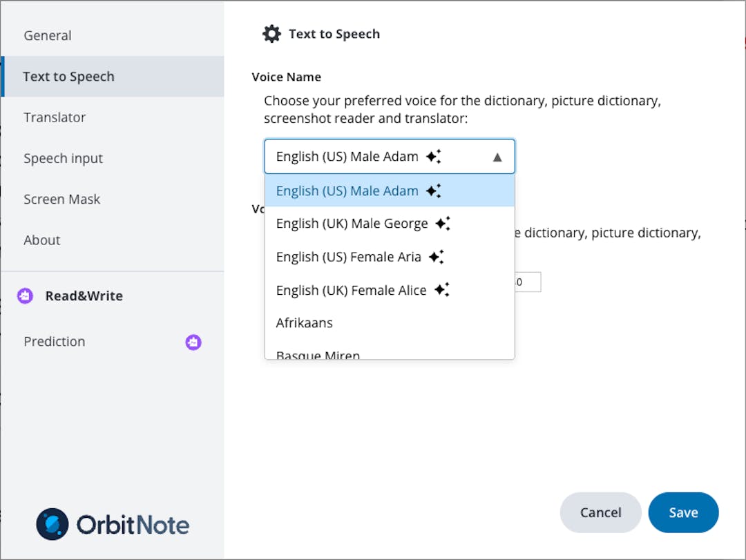Click the Cancel button

point(600,512)
